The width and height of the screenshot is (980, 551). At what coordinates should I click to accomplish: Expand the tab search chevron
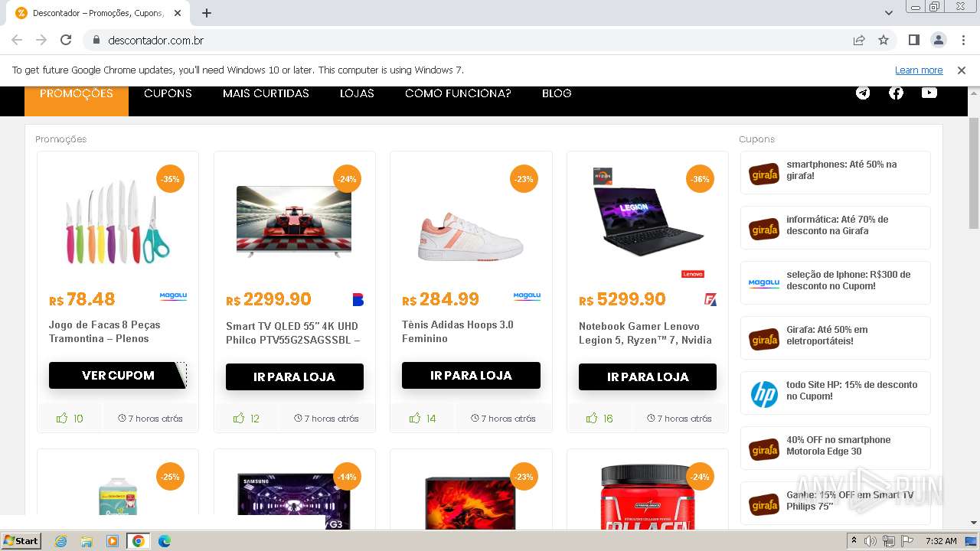tap(888, 13)
